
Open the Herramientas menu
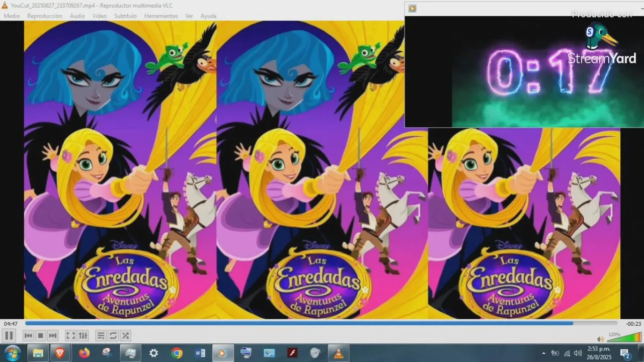(x=161, y=16)
